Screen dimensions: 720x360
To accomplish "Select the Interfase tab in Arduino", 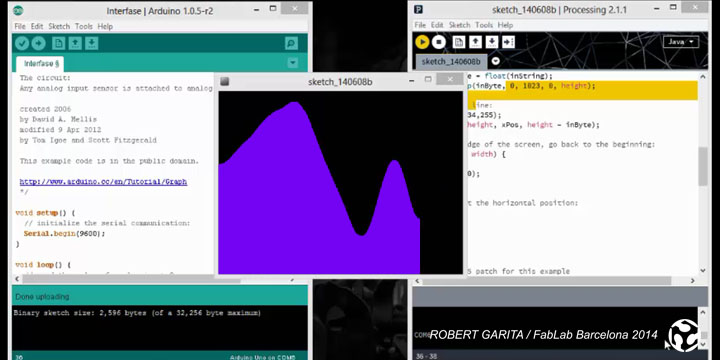I will click(x=40, y=64).
